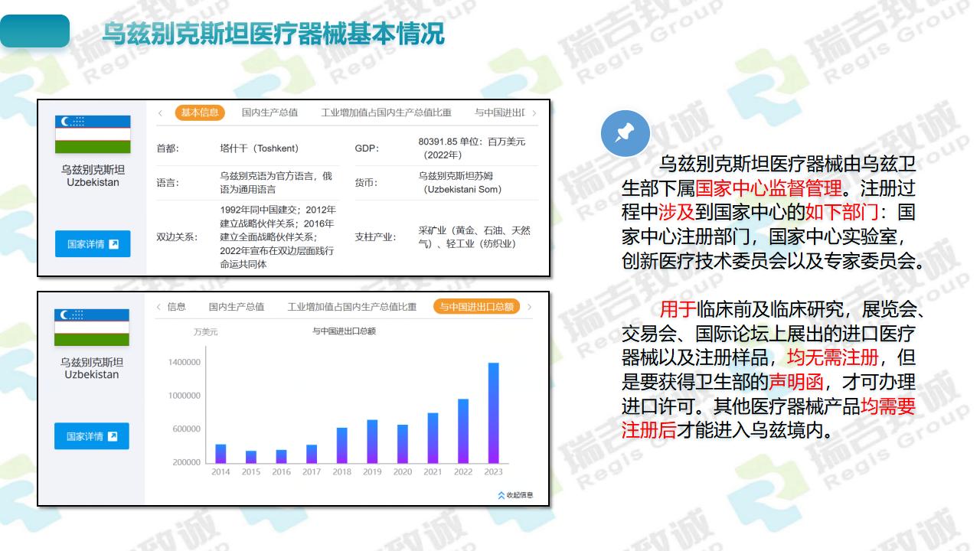Click the Uzbekistan flag in the top panel
The width and height of the screenshot is (980, 551).
point(93,134)
